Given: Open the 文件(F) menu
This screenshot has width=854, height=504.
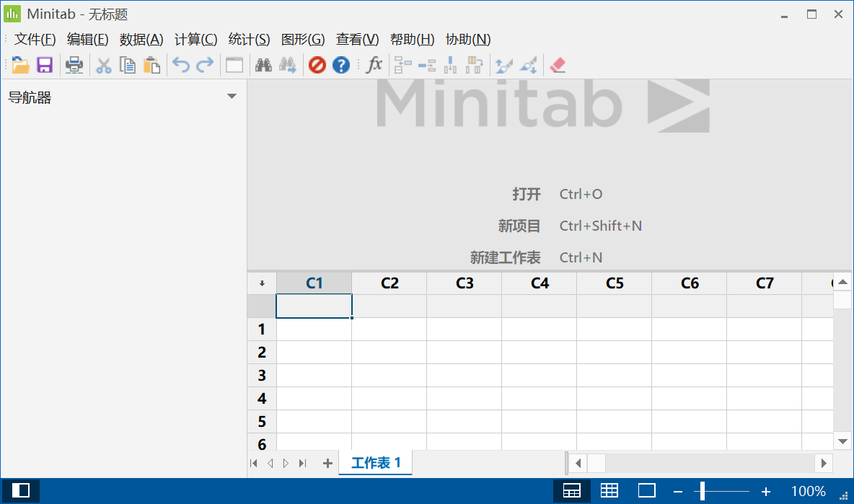Looking at the screenshot, I should pyautogui.click(x=35, y=39).
